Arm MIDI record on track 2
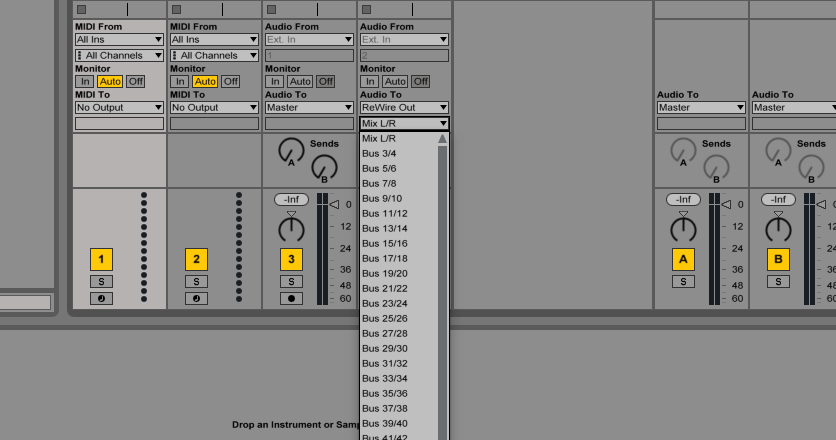The width and height of the screenshot is (836, 440). click(x=196, y=299)
